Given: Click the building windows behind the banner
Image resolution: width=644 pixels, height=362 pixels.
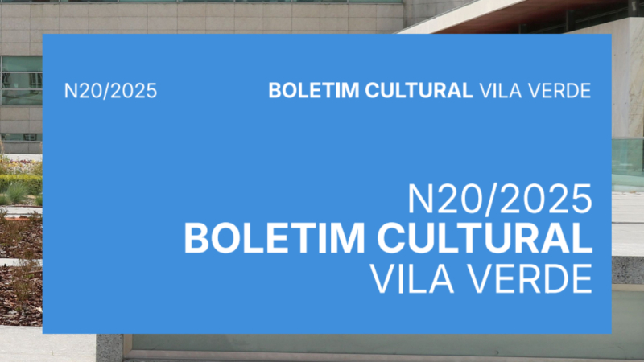Looking at the screenshot, I should coord(20,80).
